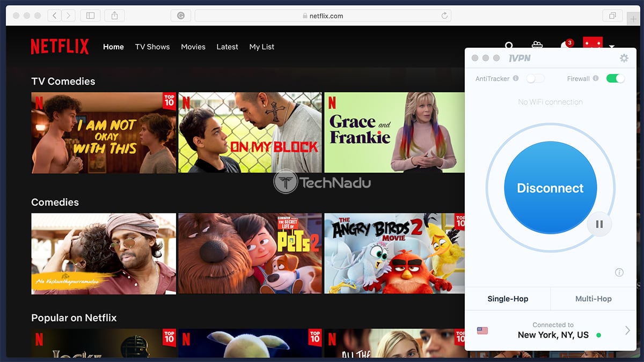Click the No WiFi connection text
Image resolution: width=644 pixels, height=362 pixels.
551,102
